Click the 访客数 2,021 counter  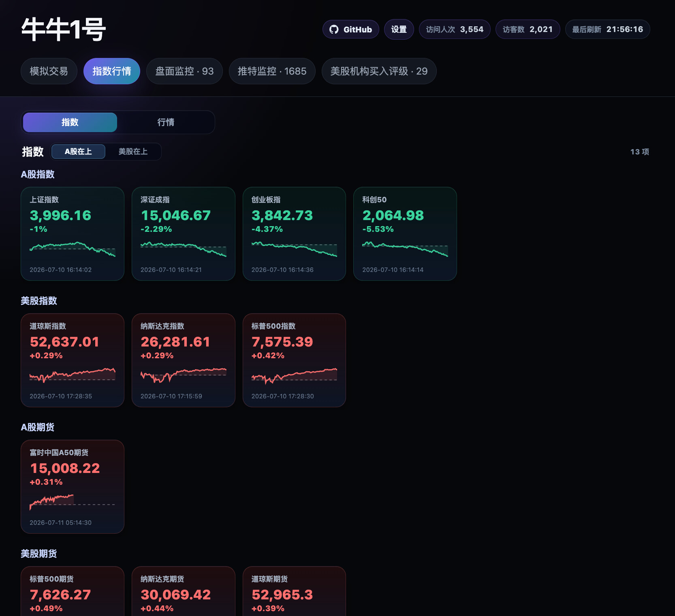(528, 30)
